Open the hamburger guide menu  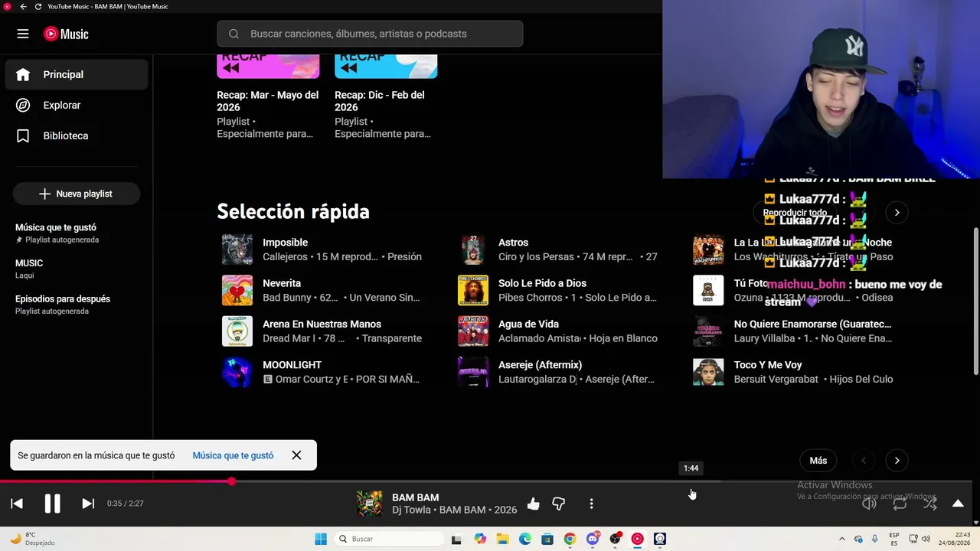click(x=23, y=34)
